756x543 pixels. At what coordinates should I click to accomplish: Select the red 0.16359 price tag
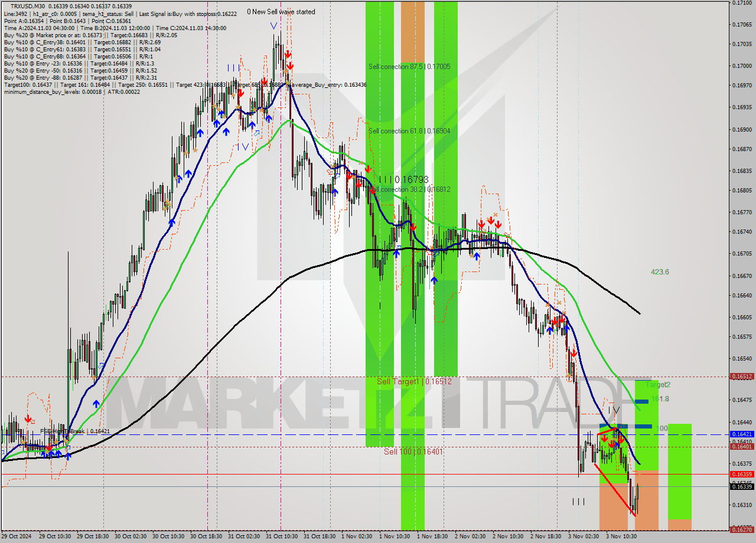pyautogui.click(x=742, y=474)
